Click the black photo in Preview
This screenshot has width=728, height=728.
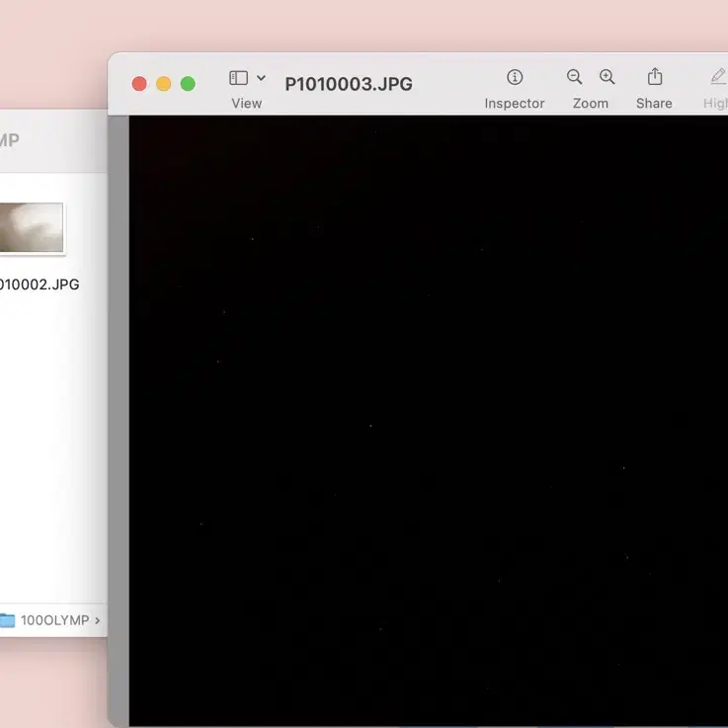[x=428, y=421]
